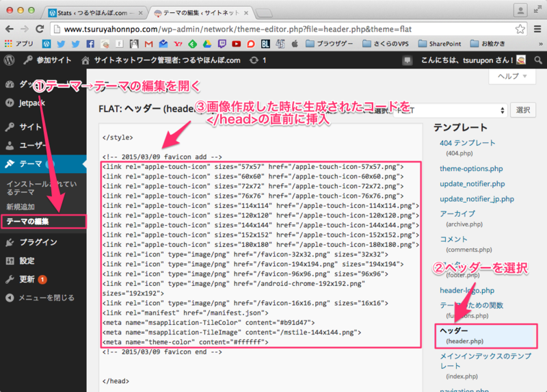
Task: Click the updates refresh icon in admin bar
Action: click(254, 60)
